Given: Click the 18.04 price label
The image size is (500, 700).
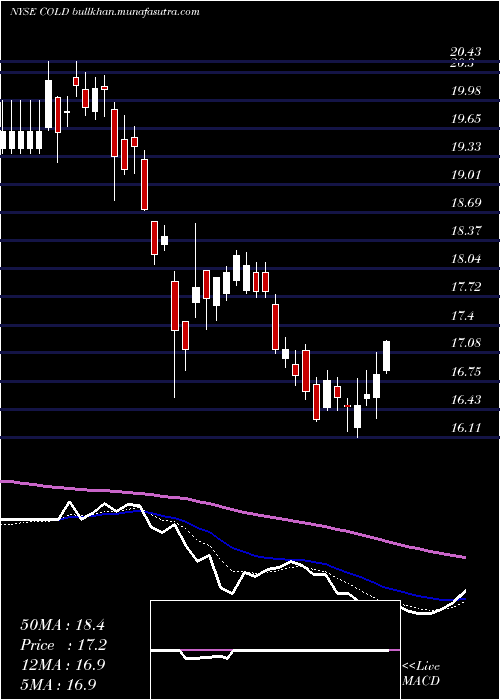Looking at the screenshot, I should (x=466, y=259).
